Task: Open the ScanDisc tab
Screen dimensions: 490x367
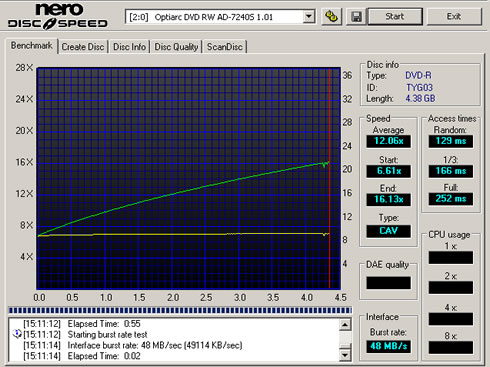Action: [225, 47]
